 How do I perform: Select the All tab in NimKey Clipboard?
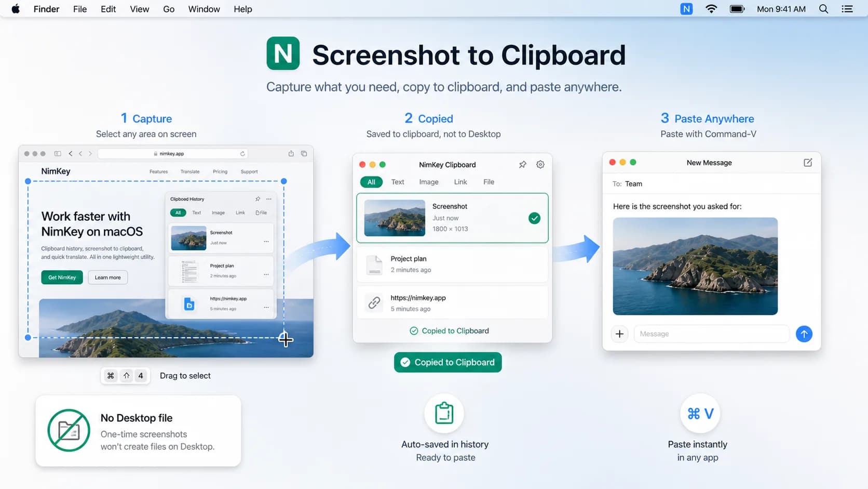(371, 182)
